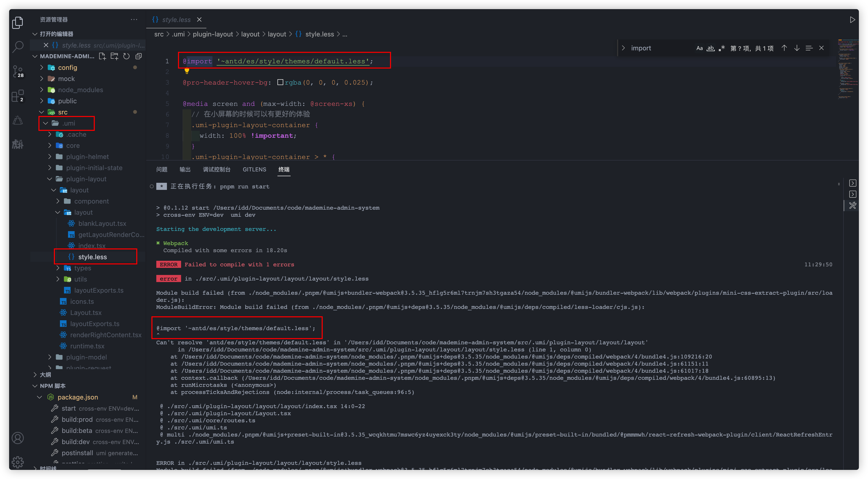Click the find input containing 'import'
The width and height of the screenshot is (868, 479).
pyautogui.click(x=660, y=48)
